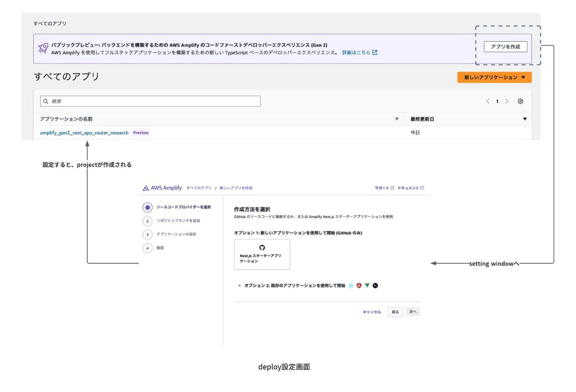576x392 pixels.
Task: Click the GitHub icon on the starter card
Action: (x=262, y=248)
